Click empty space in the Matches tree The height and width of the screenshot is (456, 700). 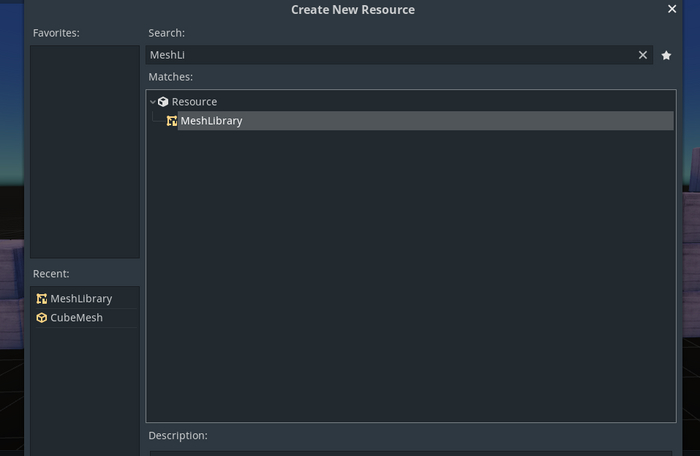410,280
